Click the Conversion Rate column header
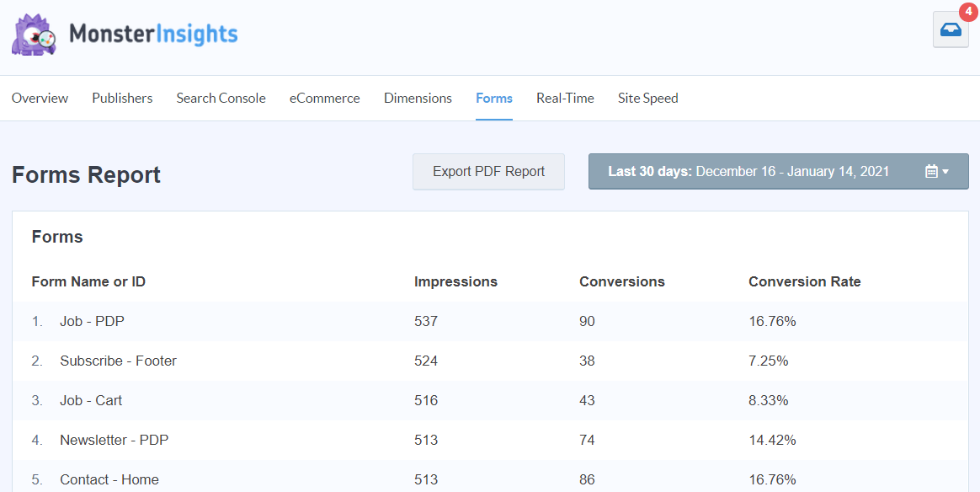Image resolution: width=980 pixels, height=492 pixels. [804, 282]
